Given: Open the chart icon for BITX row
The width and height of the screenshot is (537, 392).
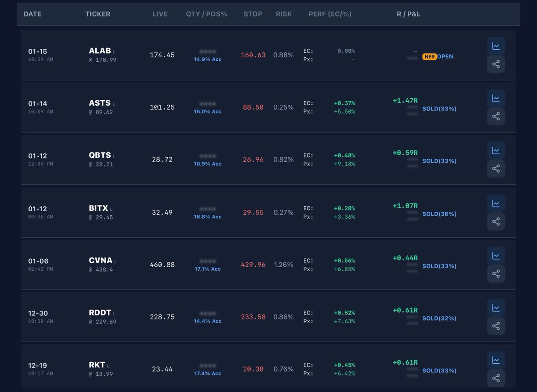Looking at the screenshot, I should point(496,203).
